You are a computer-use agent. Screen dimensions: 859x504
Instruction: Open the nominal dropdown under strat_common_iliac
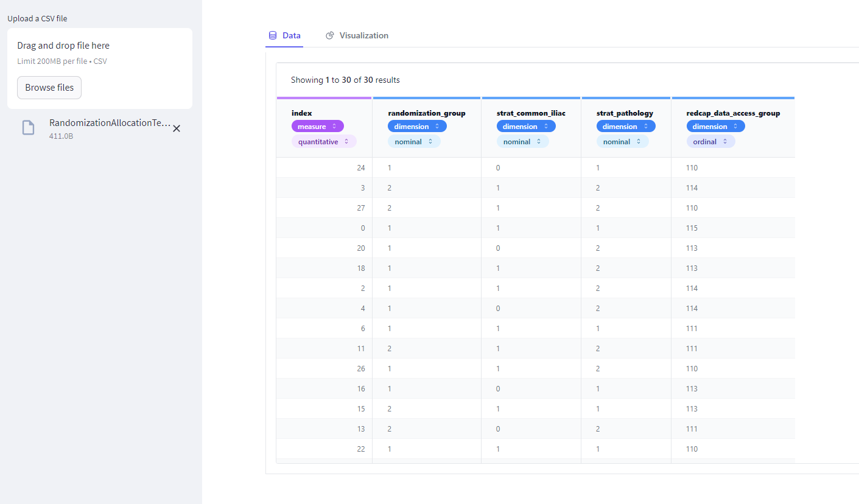(x=522, y=141)
